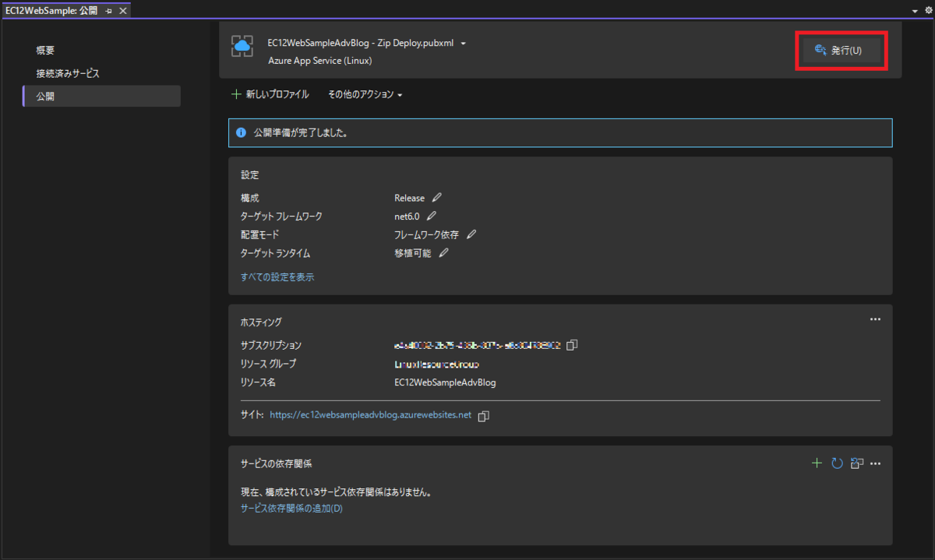The width and height of the screenshot is (935, 560).
Task: Close the EC12WebSample: 公開 document tab
Action: (x=123, y=10)
